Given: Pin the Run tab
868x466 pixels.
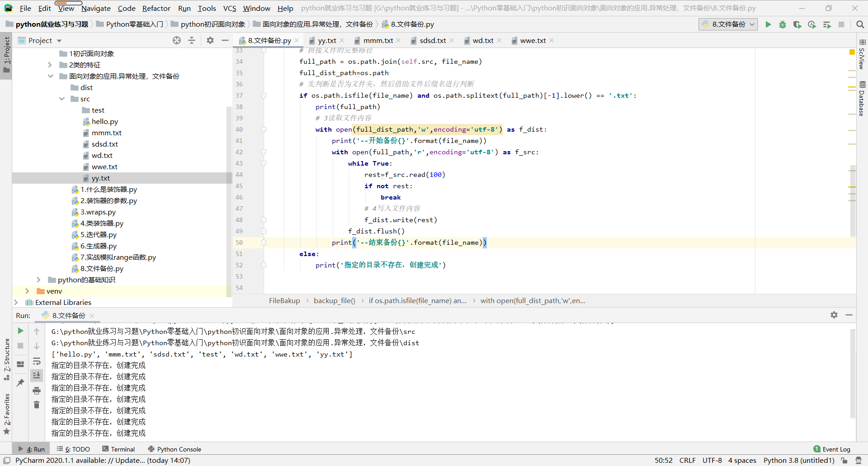Looking at the screenshot, I should [x=20, y=383].
